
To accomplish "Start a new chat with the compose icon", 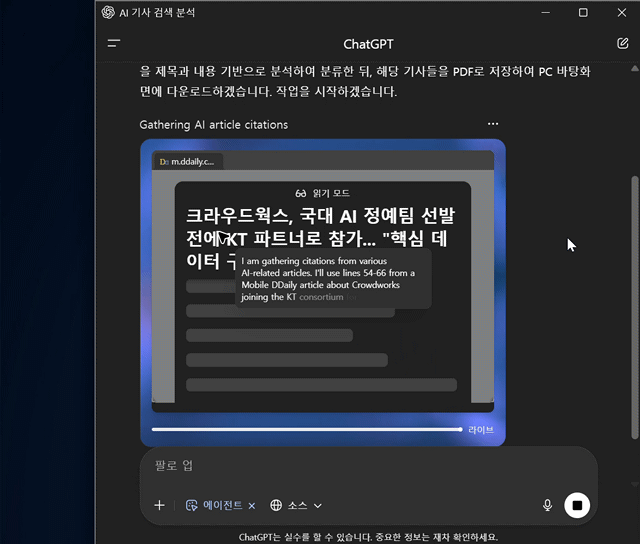I will pos(623,44).
